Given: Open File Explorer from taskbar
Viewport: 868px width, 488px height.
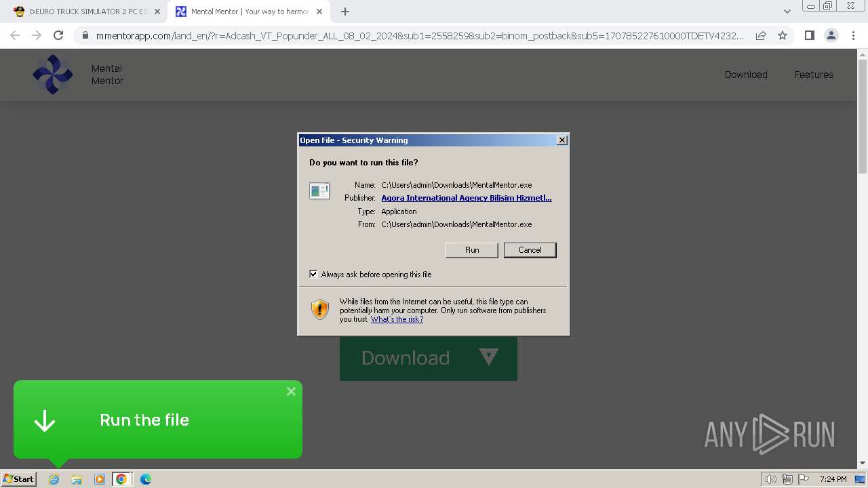Looking at the screenshot, I should click(x=77, y=479).
